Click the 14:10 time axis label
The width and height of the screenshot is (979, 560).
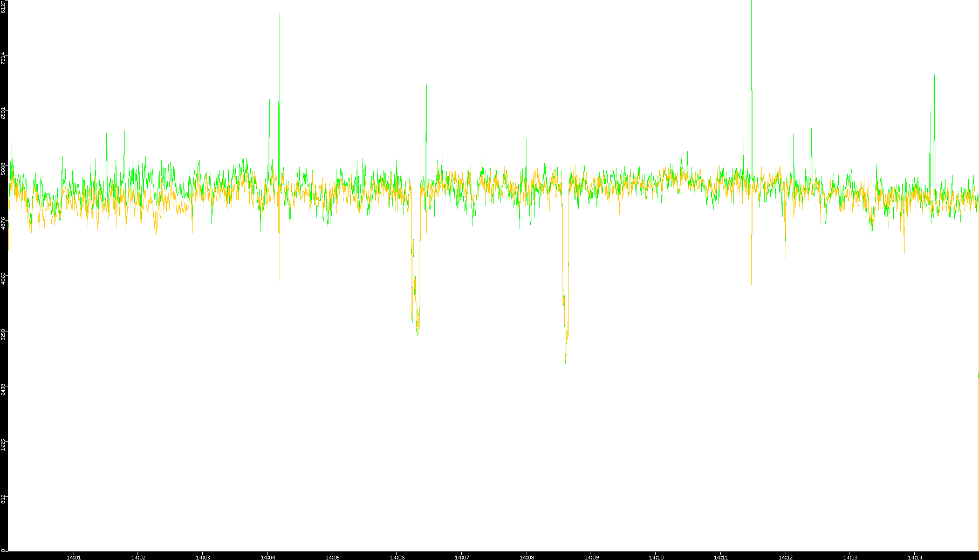(x=656, y=557)
